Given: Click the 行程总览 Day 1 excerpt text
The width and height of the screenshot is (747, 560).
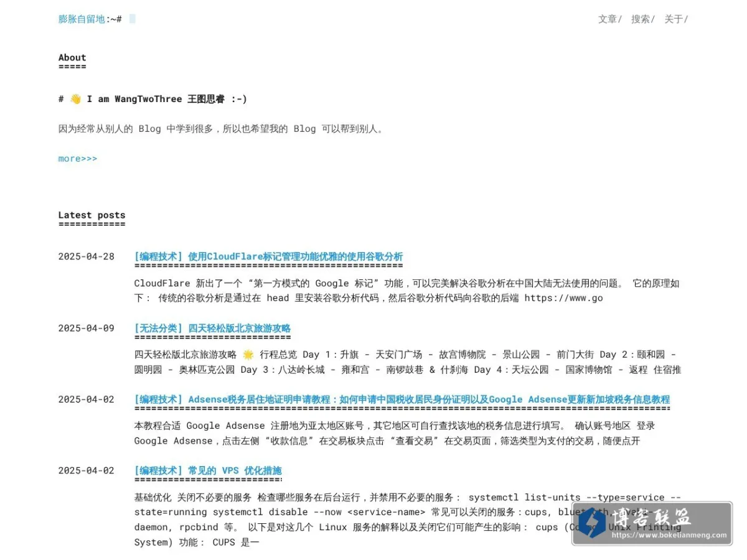Looking at the screenshot, I should point(408,362).
